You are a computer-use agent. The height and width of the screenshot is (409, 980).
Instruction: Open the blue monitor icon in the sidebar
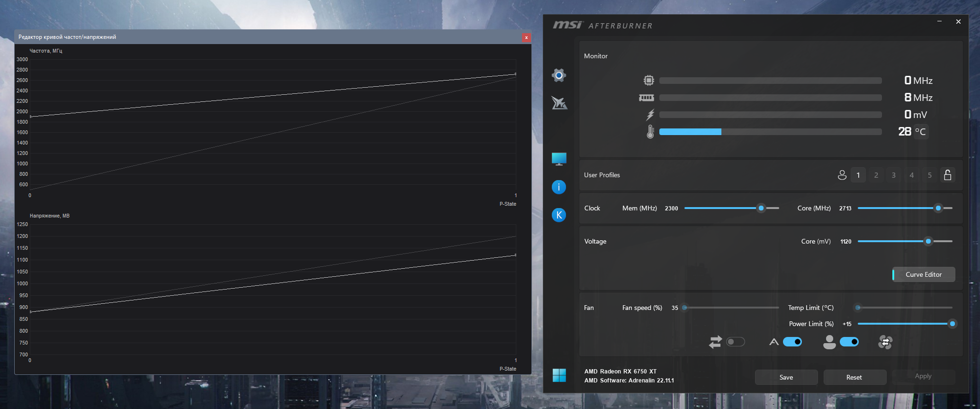(559, 159)
